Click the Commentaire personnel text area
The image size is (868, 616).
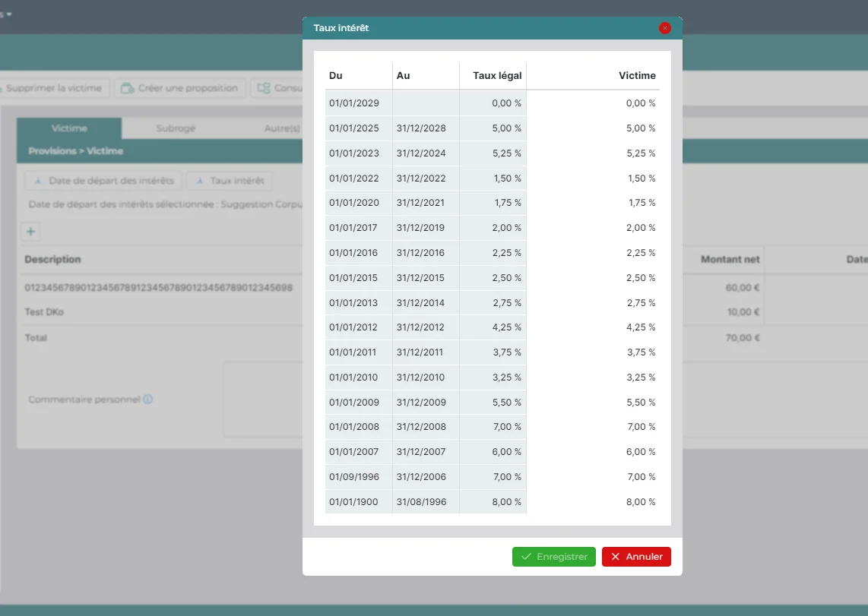tap(262, 399)
